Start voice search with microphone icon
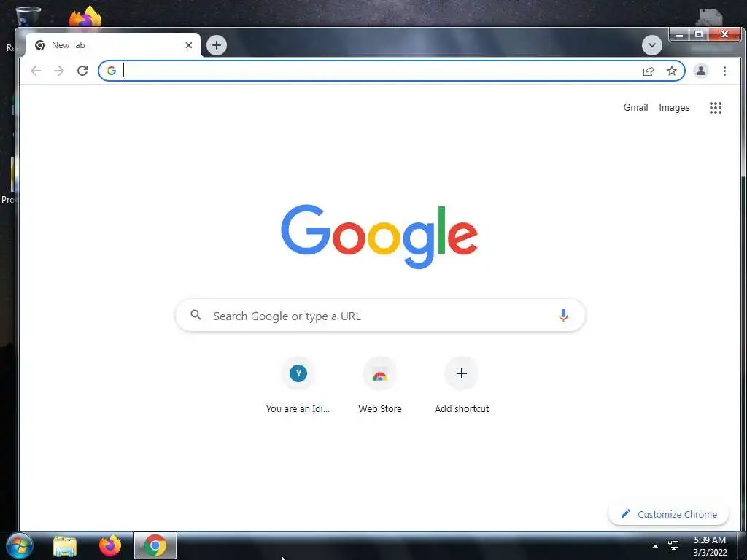The width and height of the screenshot is (747, 560). (x=563, y=315)
